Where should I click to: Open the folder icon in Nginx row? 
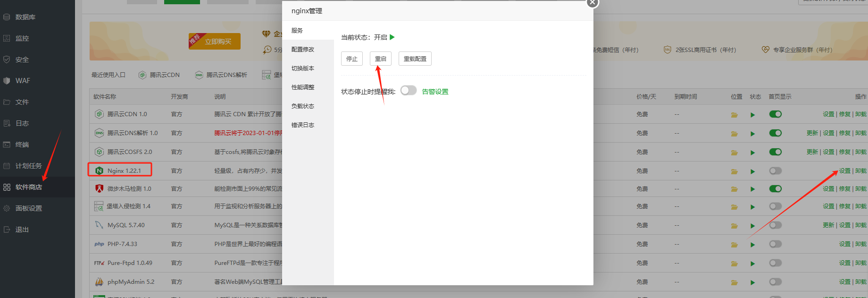734,171
